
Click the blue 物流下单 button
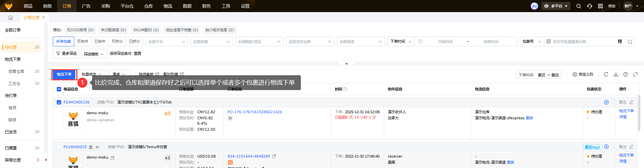tap(64, 74)
